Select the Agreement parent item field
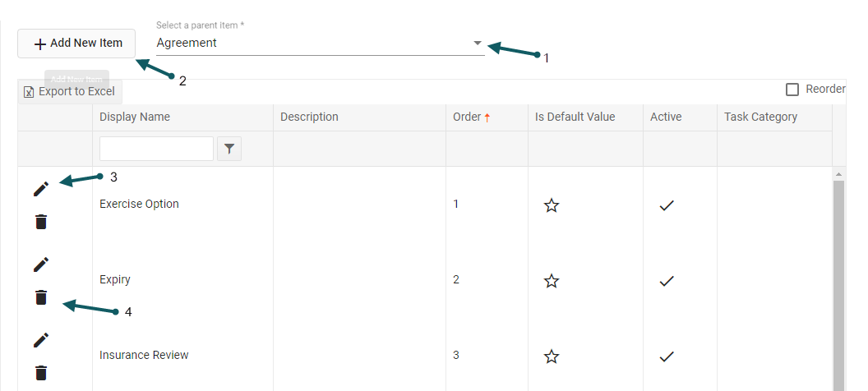This screenshot has width=868, height=391. [312, 43]
